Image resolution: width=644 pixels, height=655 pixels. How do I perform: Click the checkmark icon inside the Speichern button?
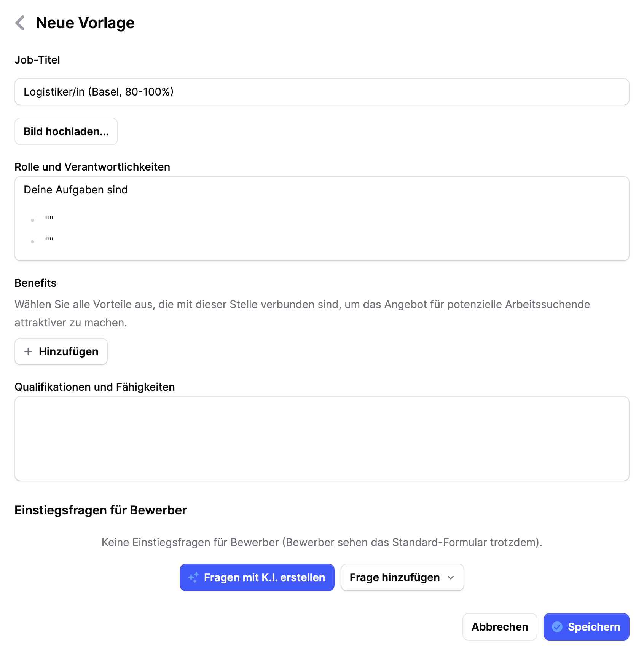click(x=558, y=627)
